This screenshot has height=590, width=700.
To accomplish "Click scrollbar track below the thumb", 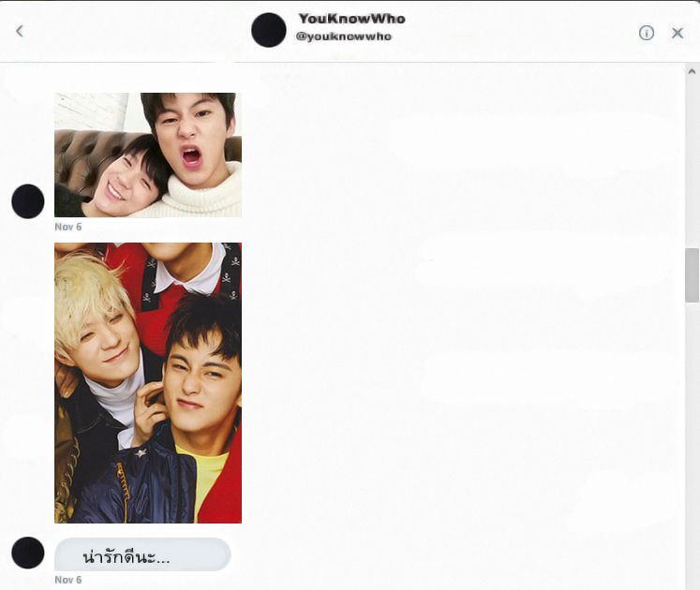I will (x=692, y=447).
